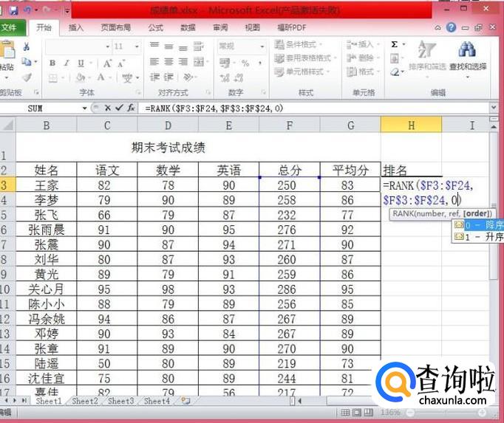The width and height of the screenshot is (504, 423).
Task: Click the zoom slider in status bar
Action: (446, 413)
